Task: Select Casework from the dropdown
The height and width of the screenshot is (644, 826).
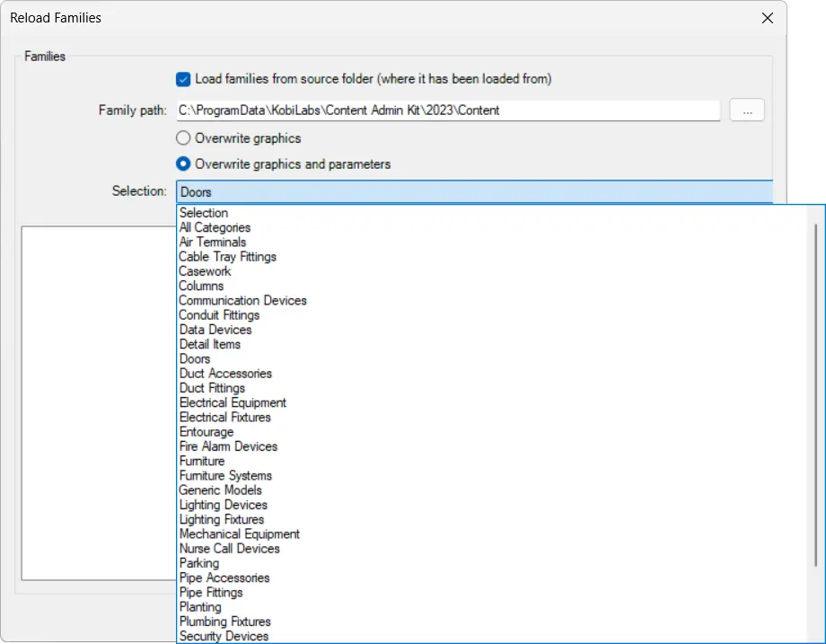Action: [204, 270]
